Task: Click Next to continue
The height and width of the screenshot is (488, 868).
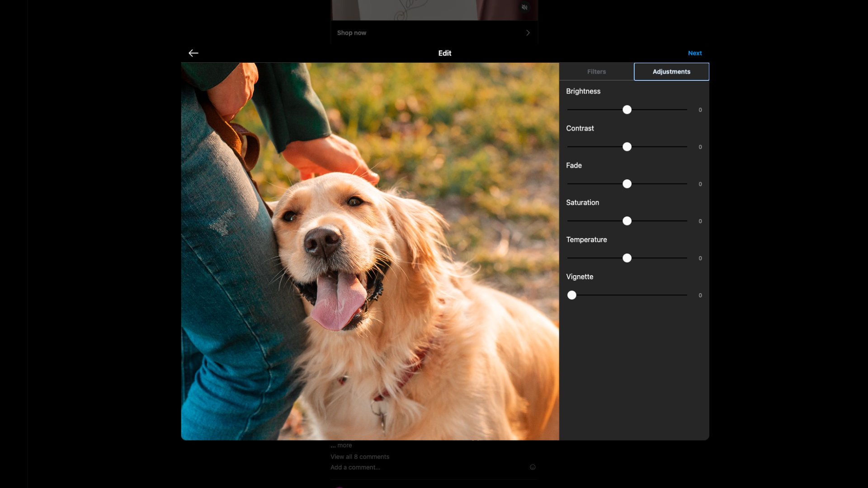Action: (x=695, y=53)
